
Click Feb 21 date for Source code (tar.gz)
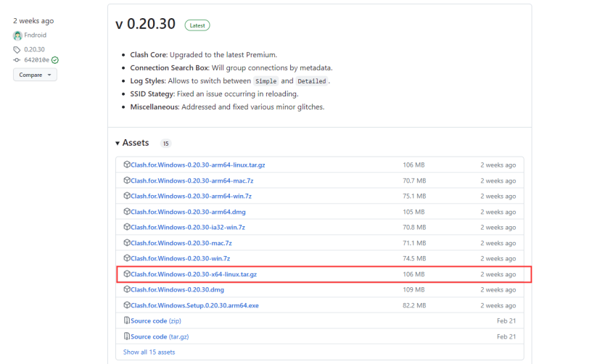(x=506, y=337)
